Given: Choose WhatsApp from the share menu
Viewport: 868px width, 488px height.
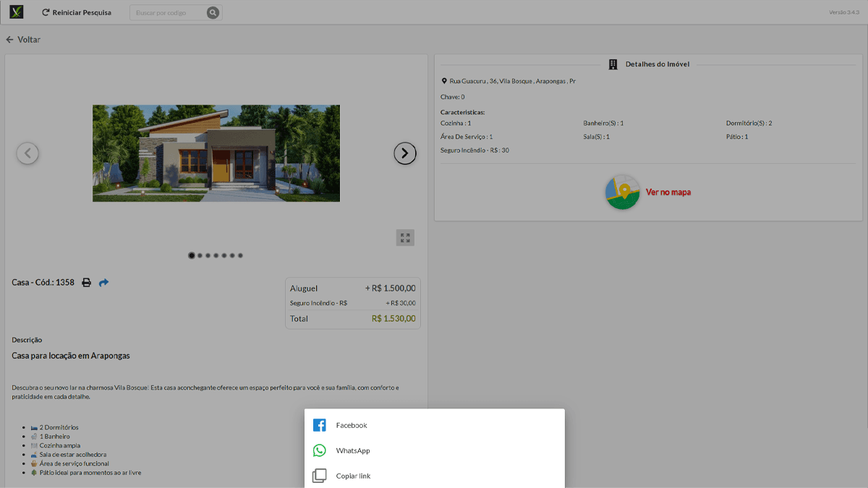Looking at the screenshot, I should tap(352, 450).
